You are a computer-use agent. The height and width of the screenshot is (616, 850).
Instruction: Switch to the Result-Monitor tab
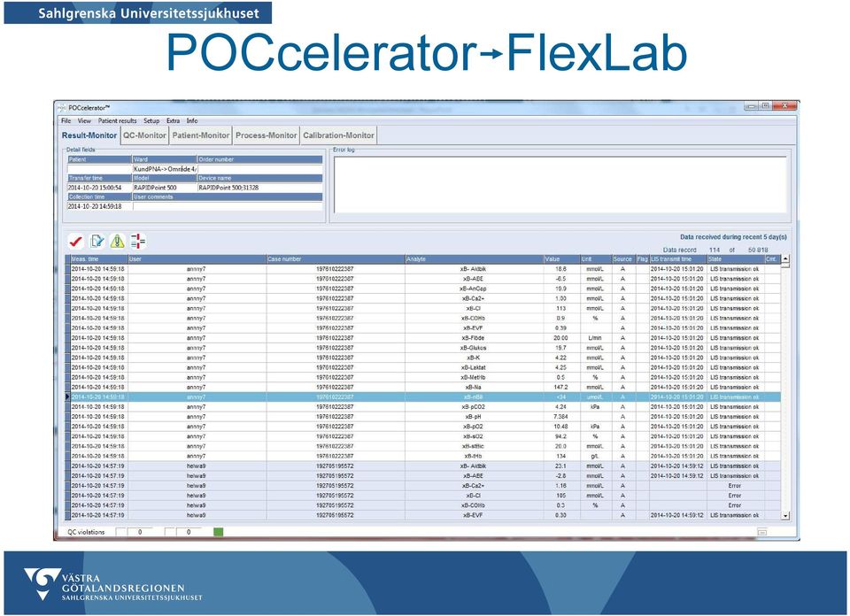point(89,135)
